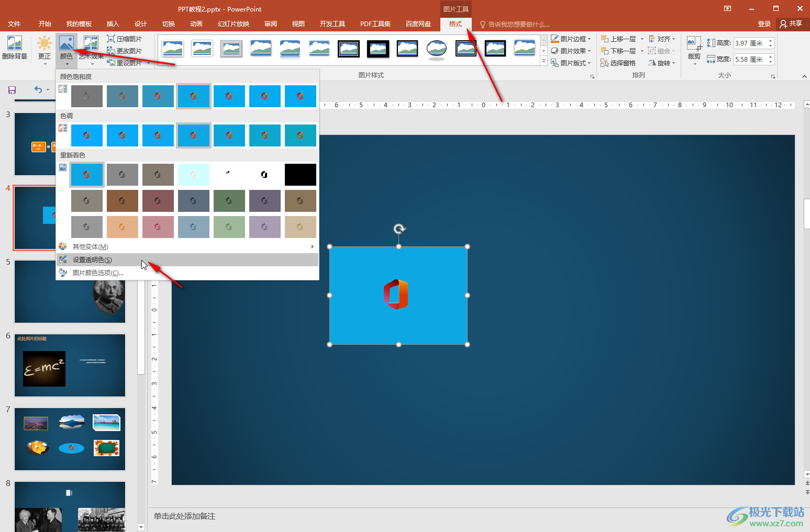Expand the Color (颜色) dropdown arrow
The width and height of the screenshot is (810, 532).
[67, 64]
